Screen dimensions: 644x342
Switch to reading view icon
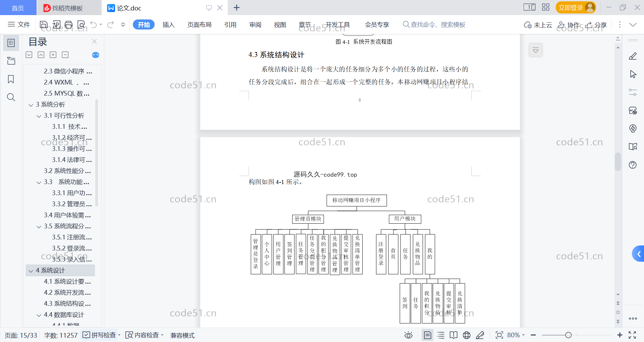(x=453, y=335)
